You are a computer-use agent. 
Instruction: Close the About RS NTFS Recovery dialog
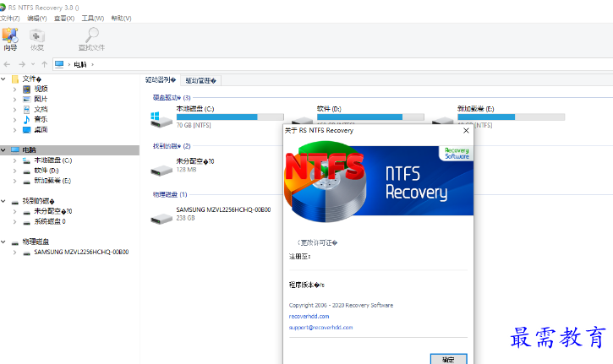pos(466,130)
